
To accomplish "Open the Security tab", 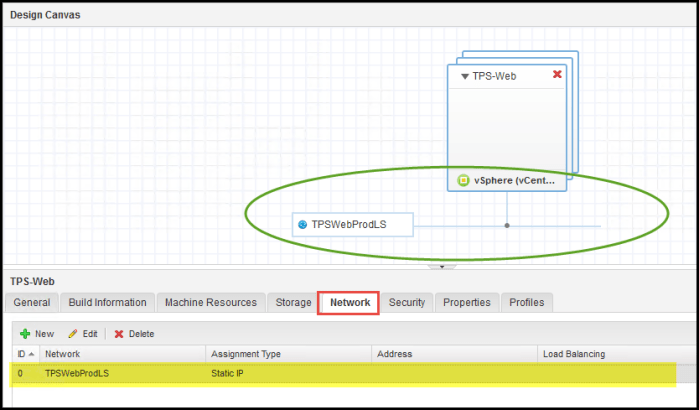I will (x=407, y=302).
